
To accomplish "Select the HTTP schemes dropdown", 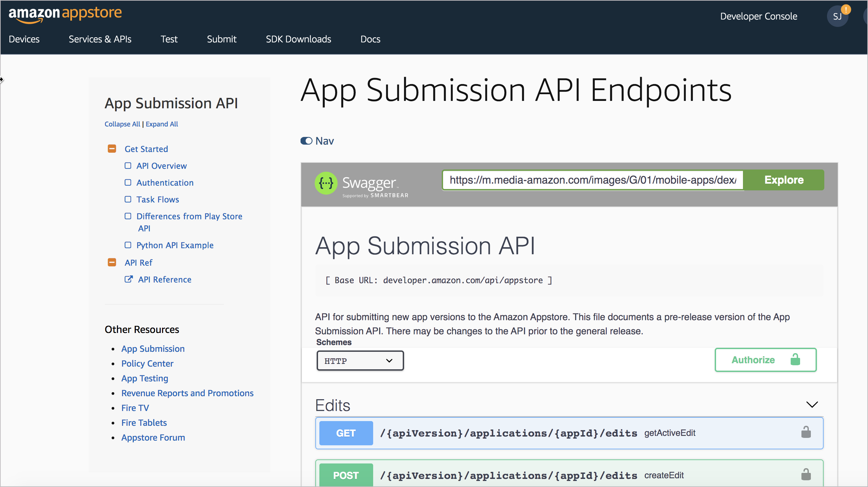I will tap(358, 361).
